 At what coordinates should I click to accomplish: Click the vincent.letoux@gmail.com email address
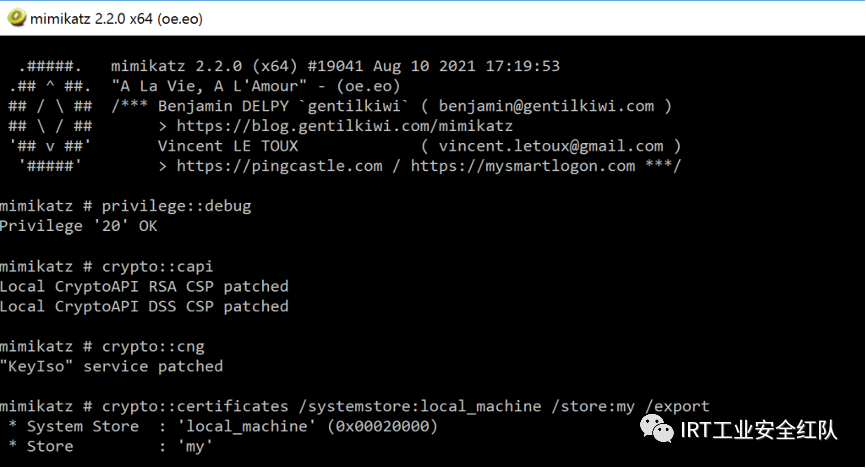(x=551, y=146)
